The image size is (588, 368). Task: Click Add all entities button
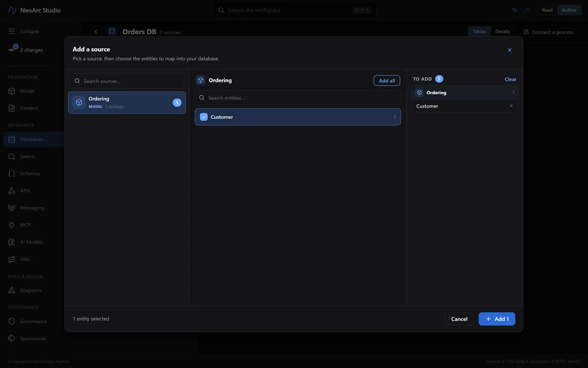[387, 81]
